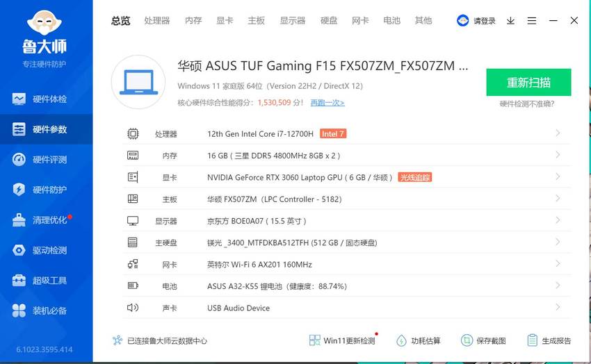Open 装机必备 clover icon

[19, 311]
